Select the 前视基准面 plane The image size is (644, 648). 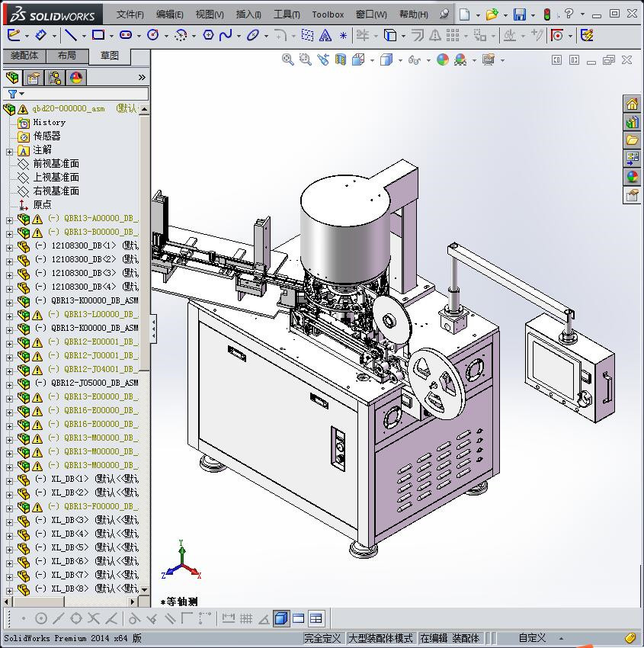click(56, 164)
